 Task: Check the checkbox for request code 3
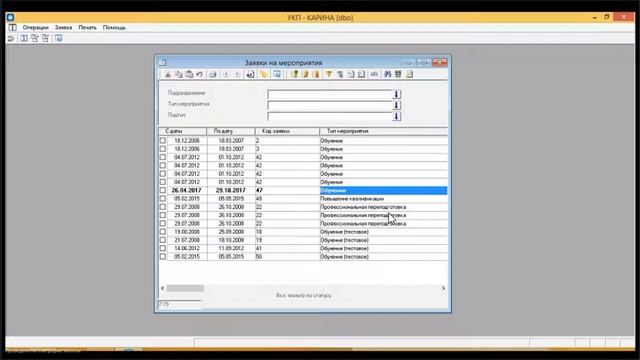point(163,149)
